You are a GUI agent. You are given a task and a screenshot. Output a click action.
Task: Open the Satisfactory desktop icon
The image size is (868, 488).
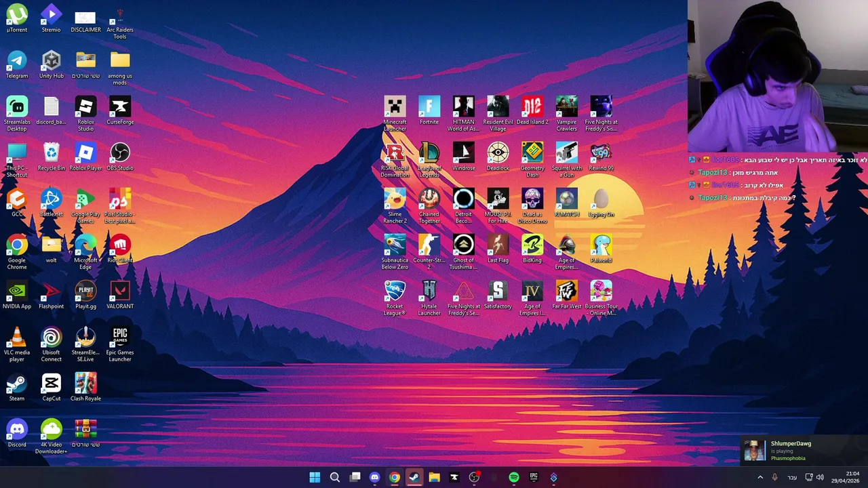click(498, 296)
